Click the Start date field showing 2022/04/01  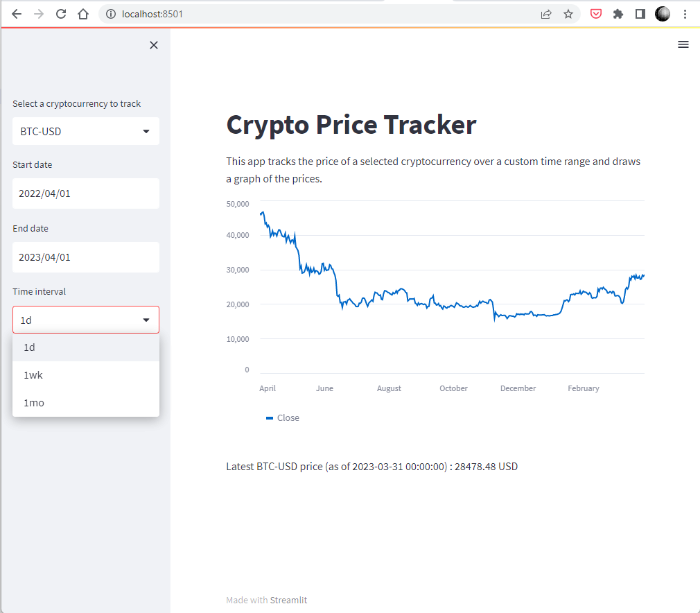(x=85, y=193)
